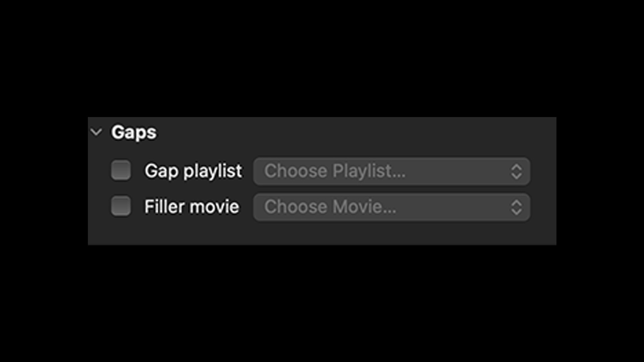Image resolution: width=644 pixels, height=362 pixels.
Task: Click the "Gap playlist" label text
Action: [193, 171]
